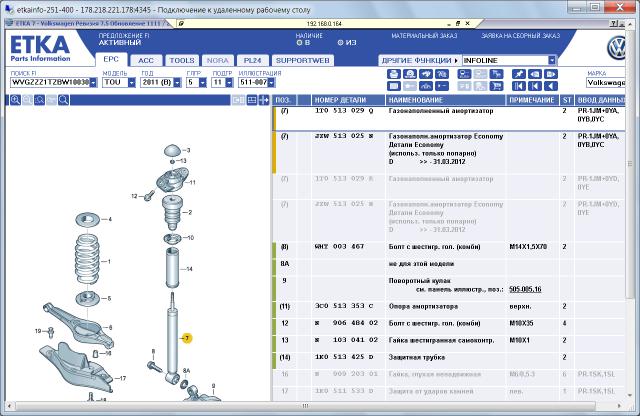Click the parts list icon above the shopping cart
The height and width of the screenshot is (416, 640).
[x=496, y=74]
